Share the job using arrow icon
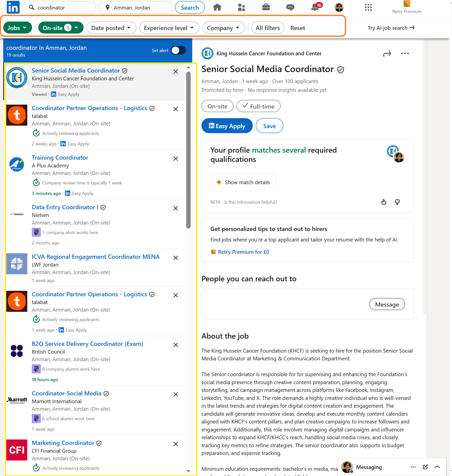Screen dimensions: 452x476 pos(387,54)
